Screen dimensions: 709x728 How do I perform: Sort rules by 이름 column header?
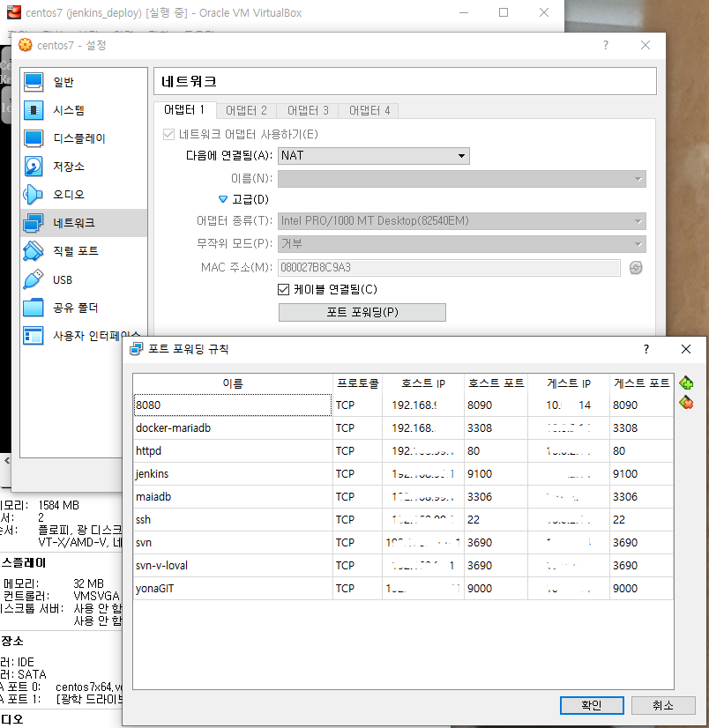[233, 383]
